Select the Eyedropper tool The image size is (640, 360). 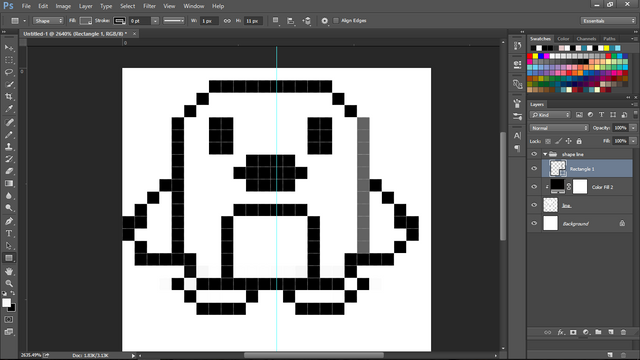[x=9, y=109]
